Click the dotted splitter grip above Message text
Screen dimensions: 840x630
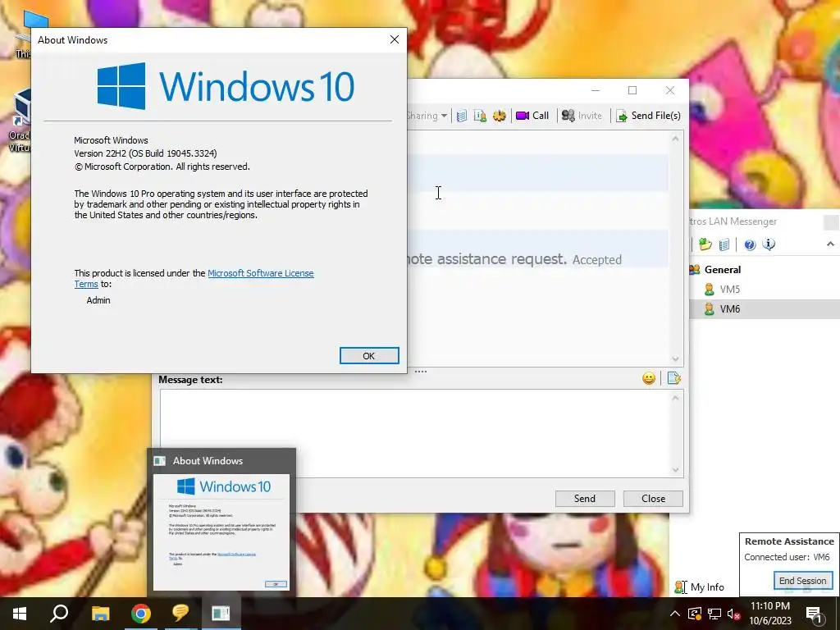tap(421, 372)
